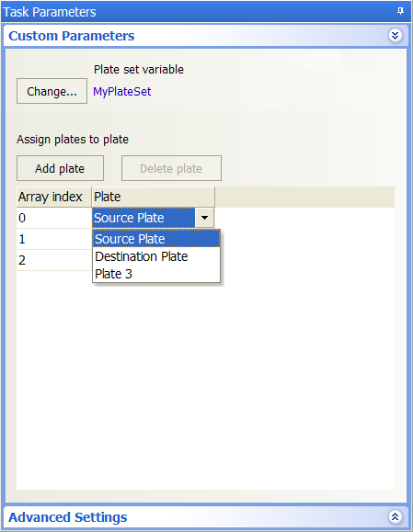Collapse the Custom Parameters section chevron
The height and width of the screenshot is (532, 413).
395,35
